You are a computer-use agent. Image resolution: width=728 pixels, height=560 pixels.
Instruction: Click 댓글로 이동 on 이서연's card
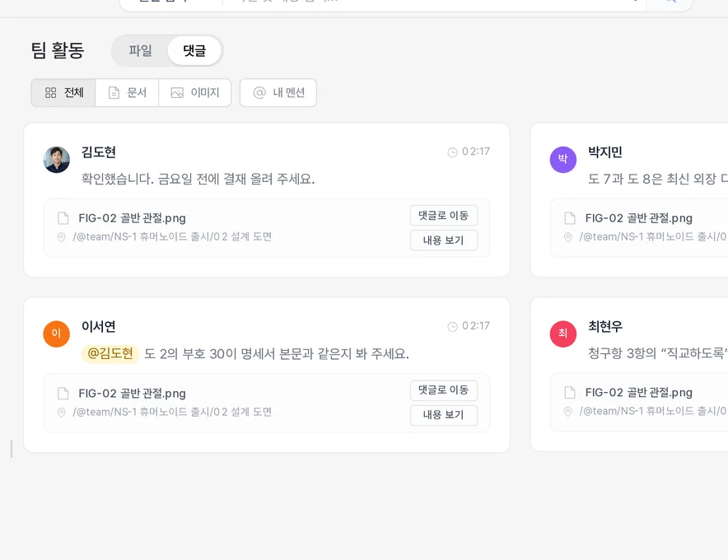(x=443, y=390)
